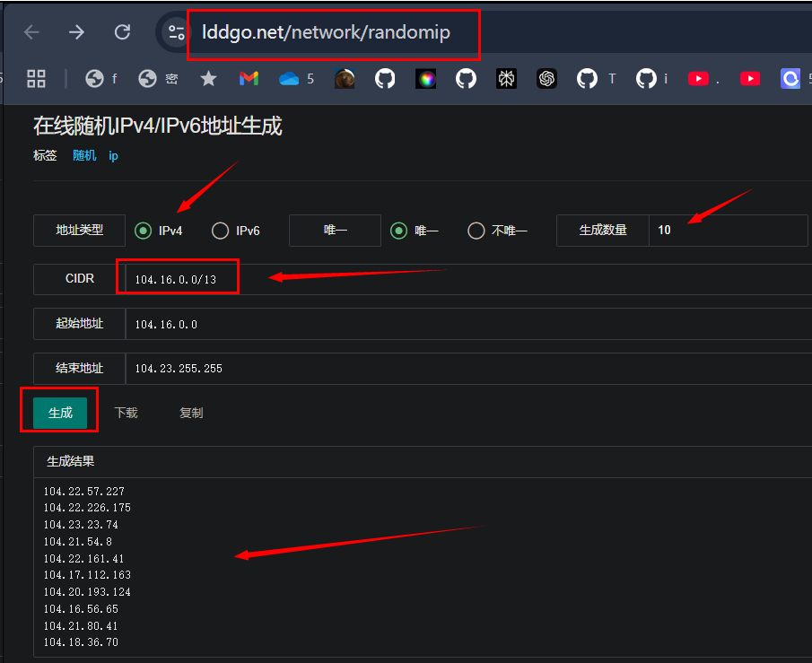The image size is (812, 663).
Task: Select the IPv4 radio button
Action: (x=143, y=231)
